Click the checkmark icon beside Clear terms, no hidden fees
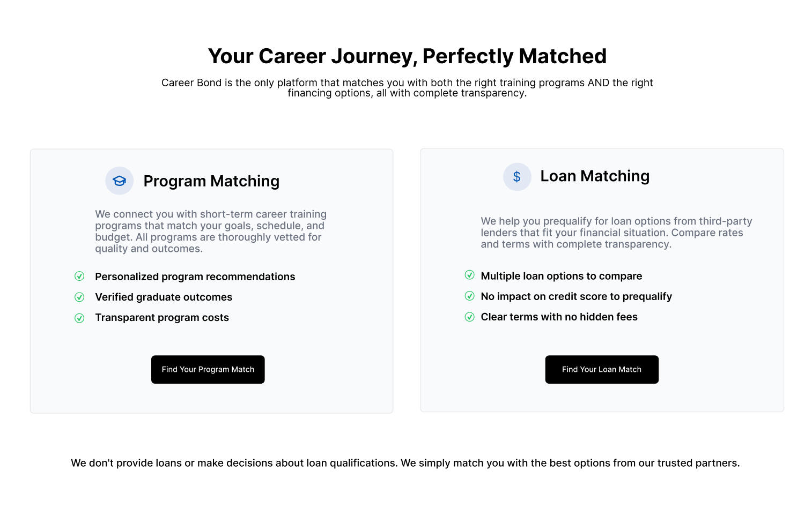This screenshot has height=523, width=812. click(469, 317)
